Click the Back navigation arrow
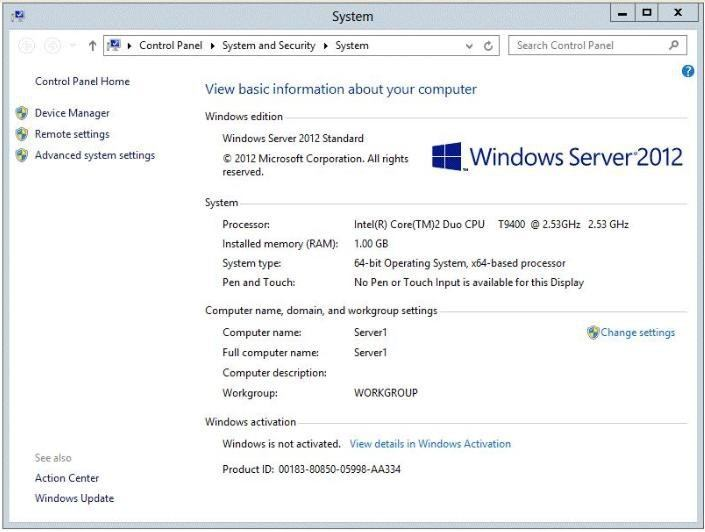 [27, 46]
